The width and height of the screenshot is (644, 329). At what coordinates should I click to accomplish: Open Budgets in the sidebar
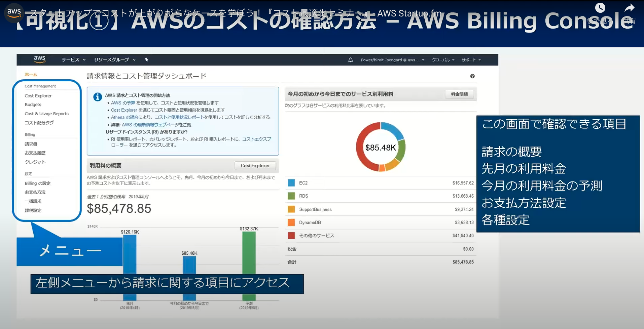click(33, 105)
